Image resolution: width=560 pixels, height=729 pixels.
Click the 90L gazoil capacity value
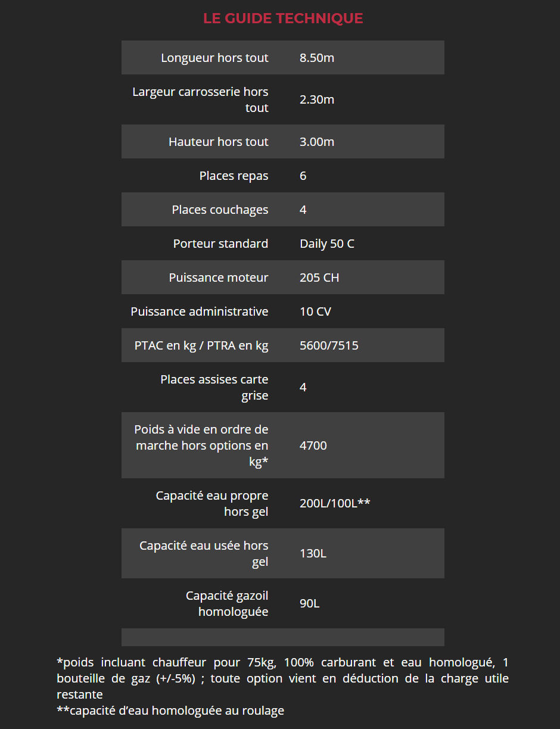pyautogui.click(x=309, y=603)
